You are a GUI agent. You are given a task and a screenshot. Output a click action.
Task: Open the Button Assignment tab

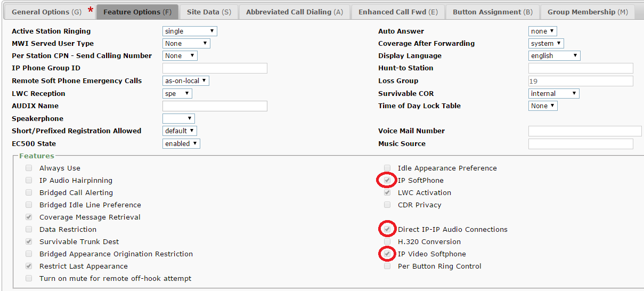pyautogui.click(x=492, y=12)
